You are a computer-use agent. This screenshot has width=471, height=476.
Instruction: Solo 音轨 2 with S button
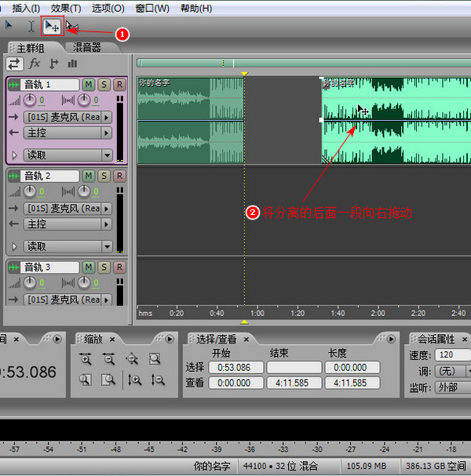click(104, 176)
